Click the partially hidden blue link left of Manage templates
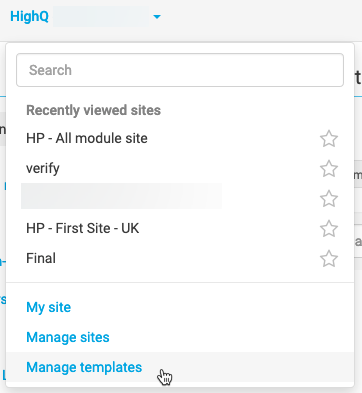Image resolution: width=362 pixels, height=393 pixels. coord(4,375)
